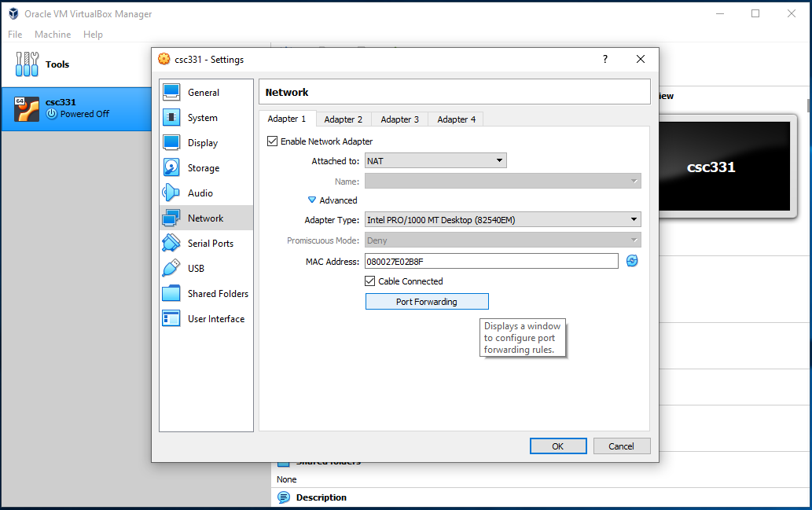This screenshot has height=510, width=812.
Task: Click the Description section header
Action: point(321,497)
